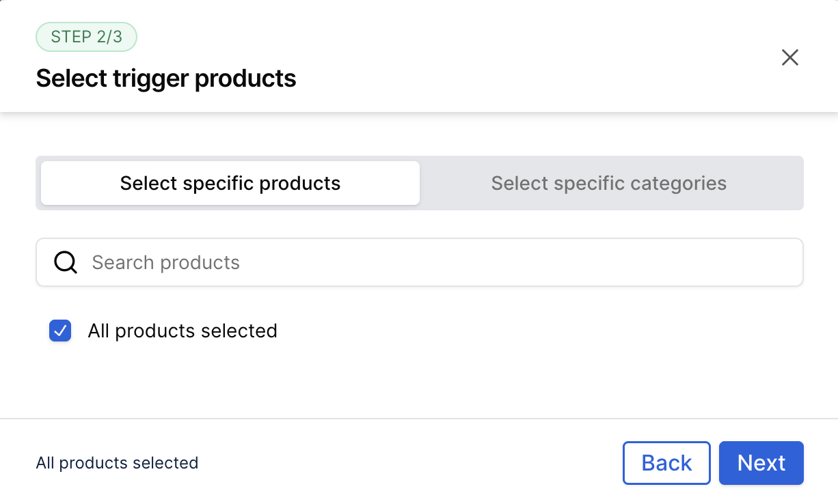Click the green step indicator pill

click(86, 37)
